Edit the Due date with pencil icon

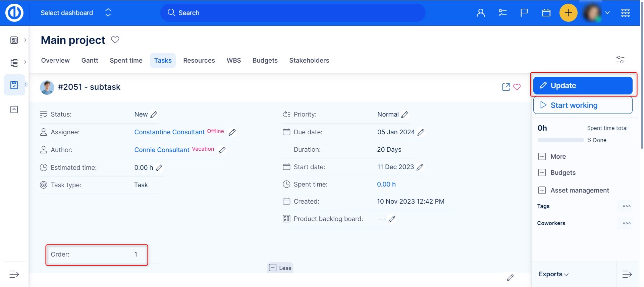pos(421,132)
